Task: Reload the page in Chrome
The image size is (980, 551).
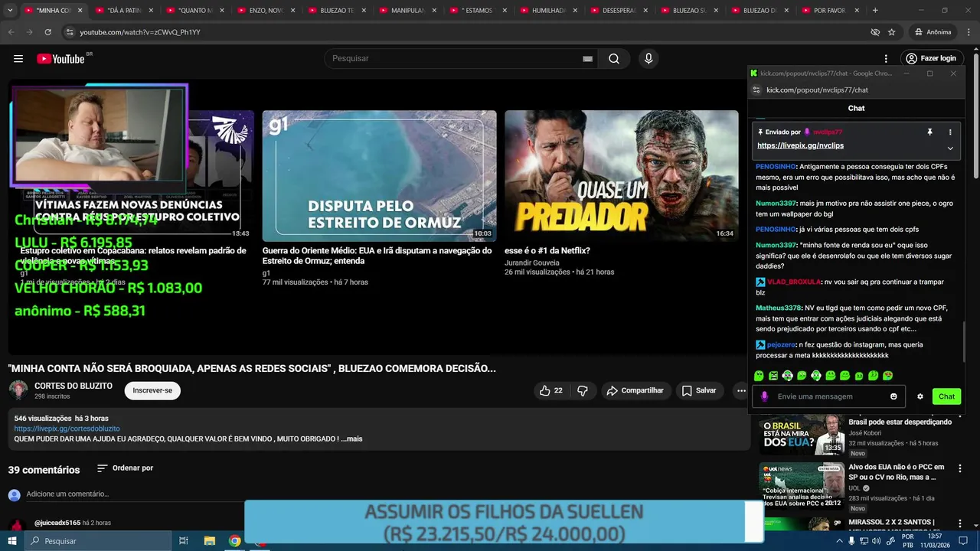Action: [47, 32]
